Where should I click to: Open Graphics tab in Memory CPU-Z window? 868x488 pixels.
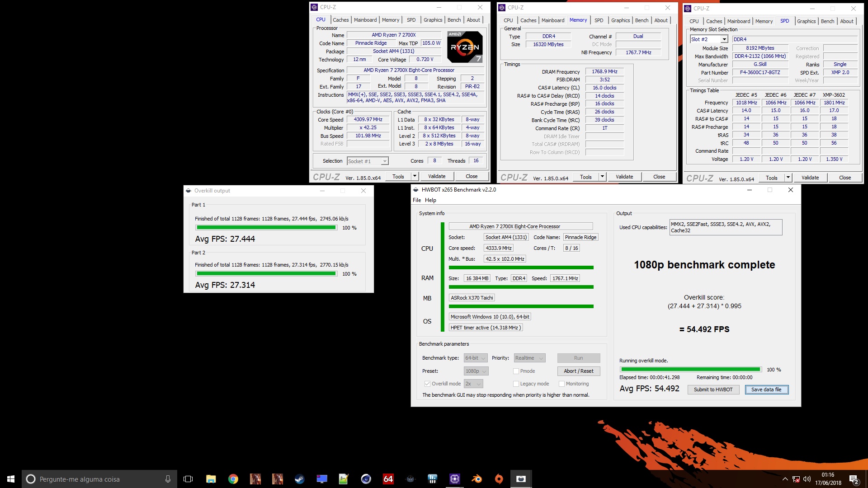pos(620,20)
